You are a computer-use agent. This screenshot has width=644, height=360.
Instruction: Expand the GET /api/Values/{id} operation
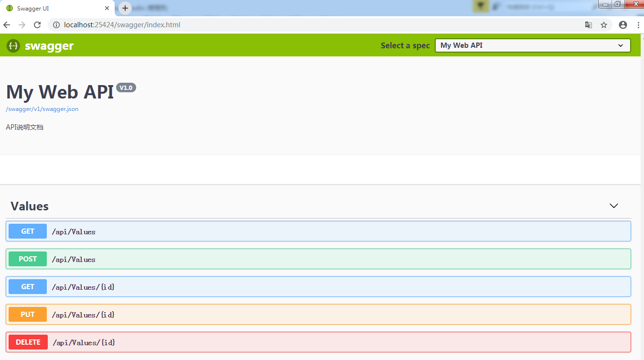[x=318, y=287]
